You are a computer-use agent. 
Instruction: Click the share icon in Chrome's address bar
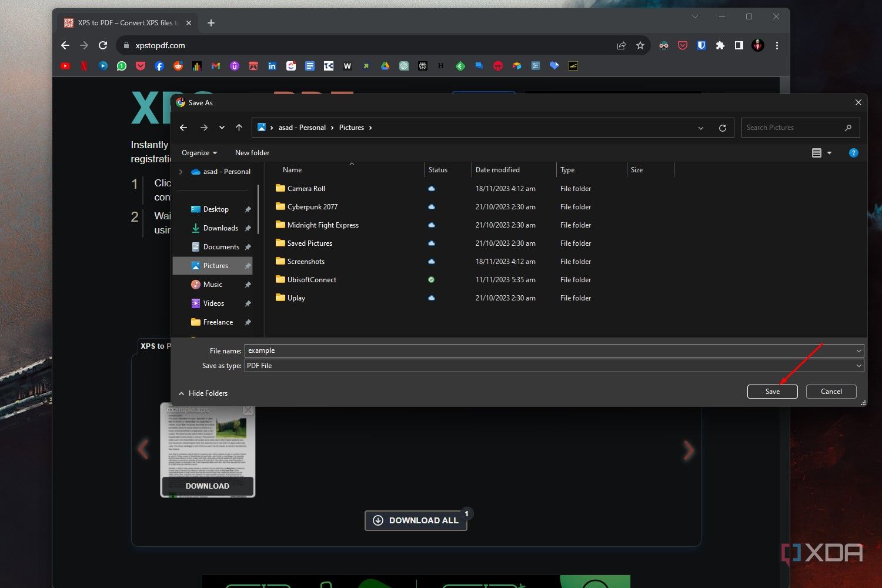622,45
